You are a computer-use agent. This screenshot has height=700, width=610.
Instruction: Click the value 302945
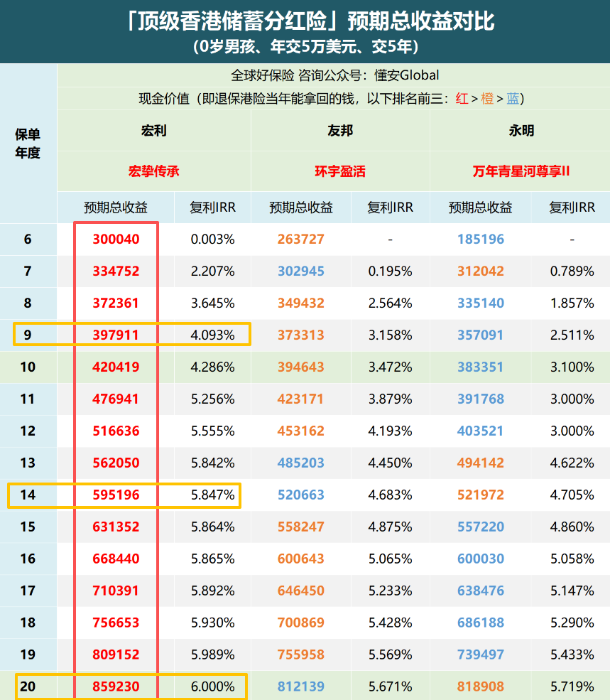point(301,271)
